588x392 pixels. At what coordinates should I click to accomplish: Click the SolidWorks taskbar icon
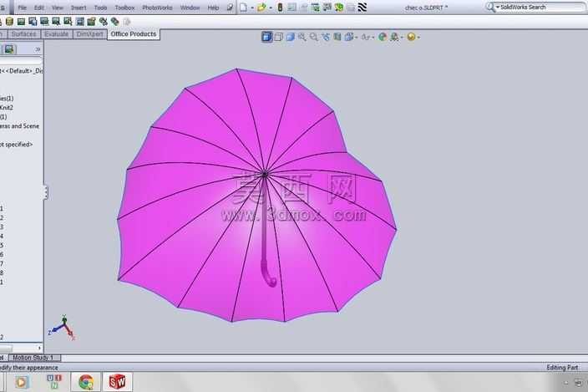point(117,382)
